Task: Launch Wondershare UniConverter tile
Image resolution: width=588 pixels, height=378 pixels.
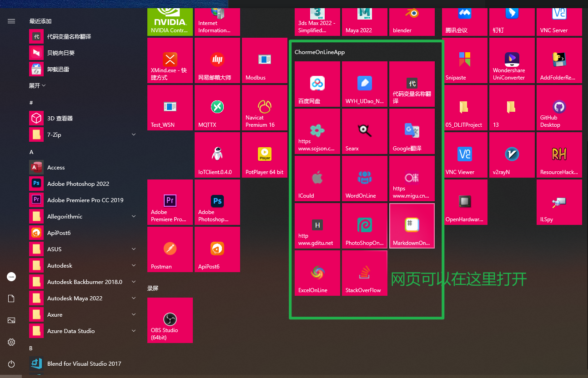Action: tap(512, 60)
